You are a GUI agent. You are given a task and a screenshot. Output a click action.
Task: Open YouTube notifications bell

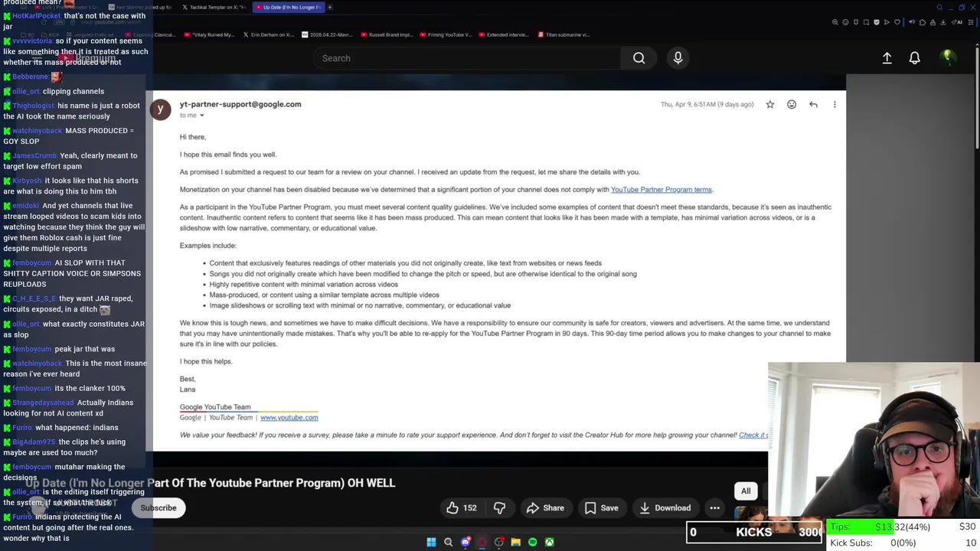point(914,58)
